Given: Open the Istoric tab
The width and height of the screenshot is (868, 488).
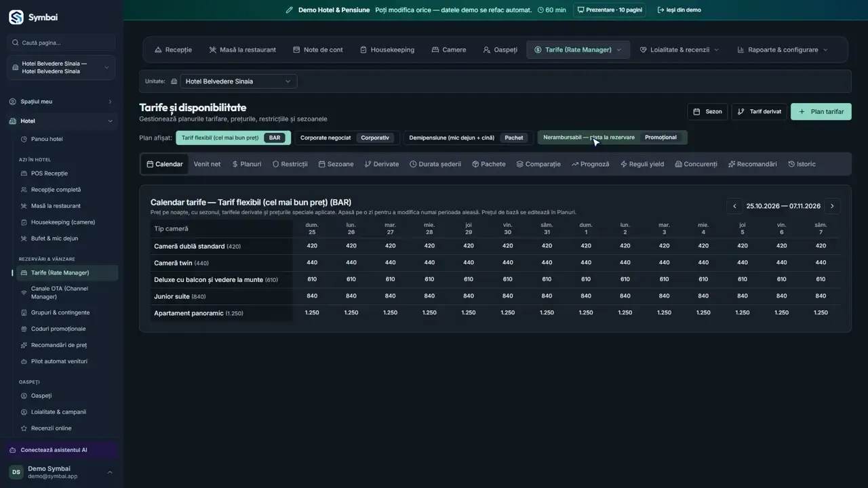Looking at the screenshot, I should [x=802, y=164].
